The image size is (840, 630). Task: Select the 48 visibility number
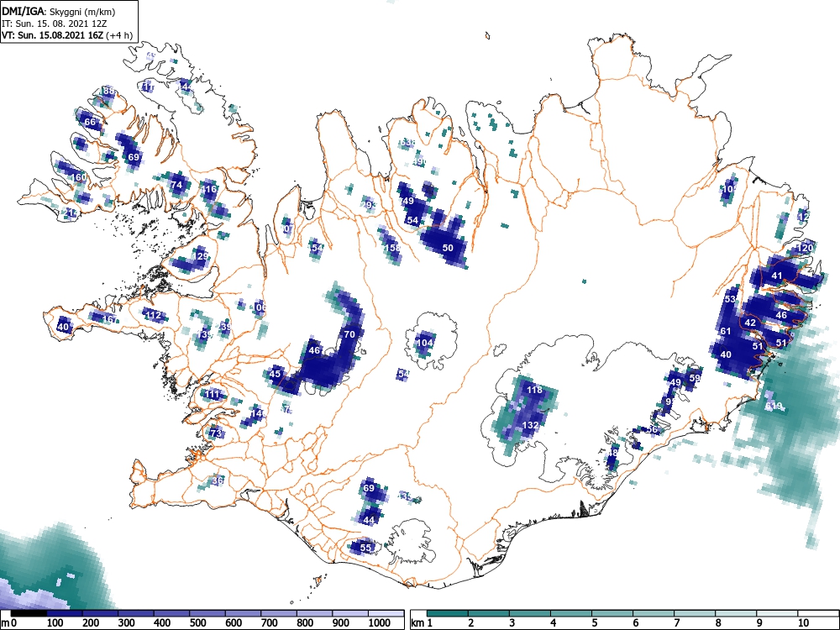click(612, 453)
